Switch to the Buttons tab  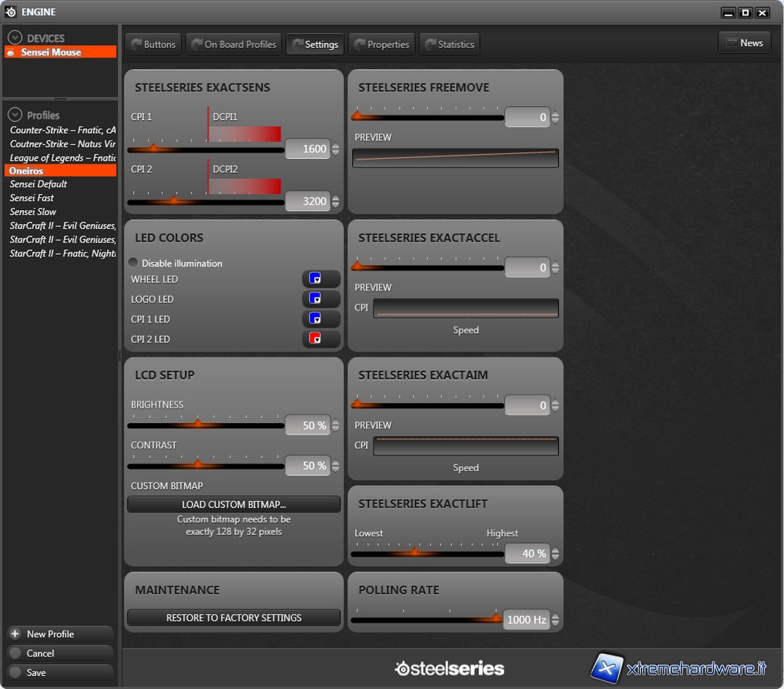(x=154, y=44)
